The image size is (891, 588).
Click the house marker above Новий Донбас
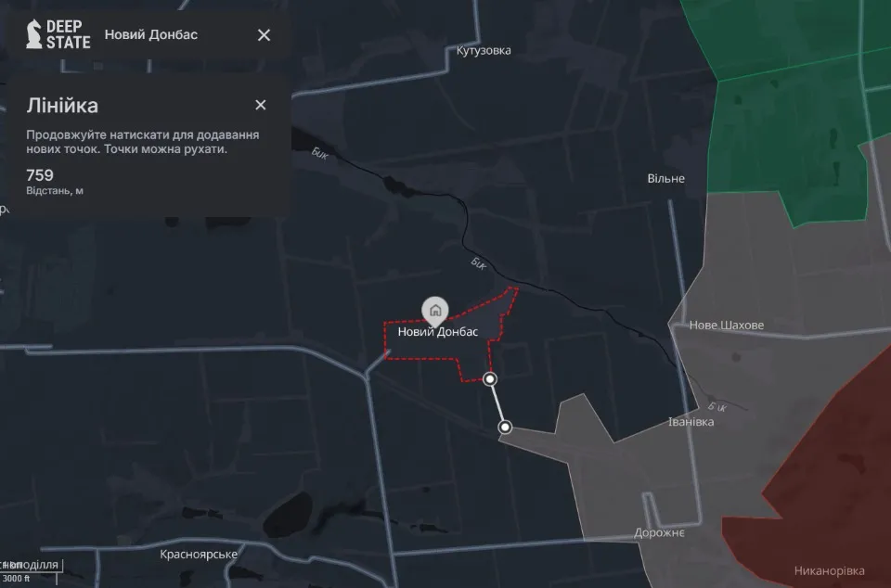[435, 312]
